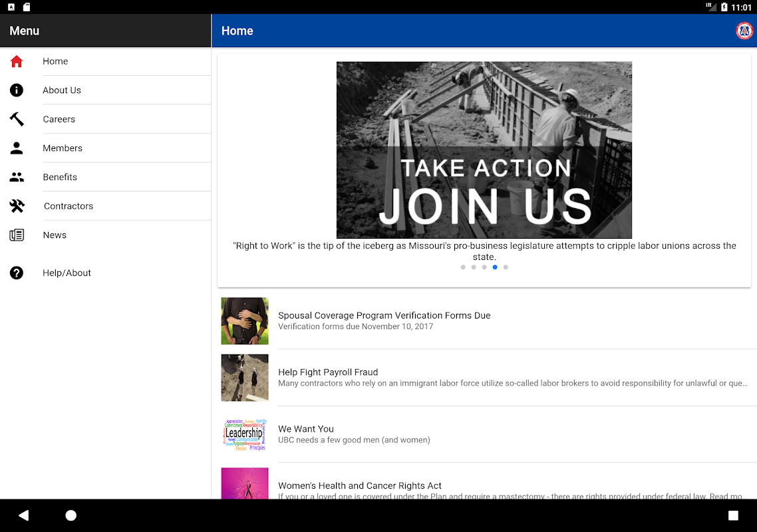Open the Careers menu item

point(59,119)
